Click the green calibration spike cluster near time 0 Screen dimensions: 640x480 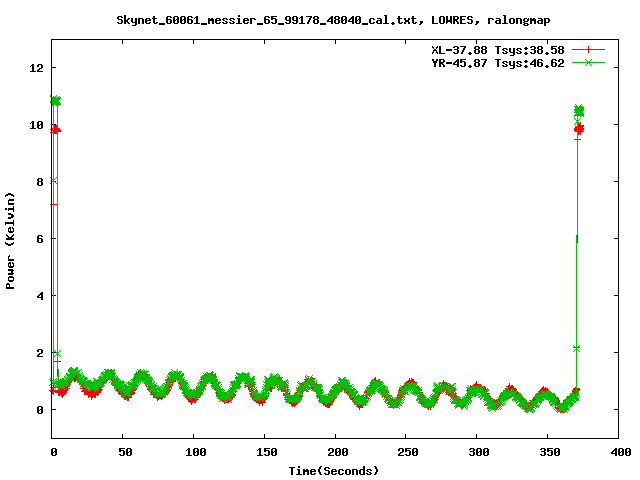(56, 100)
